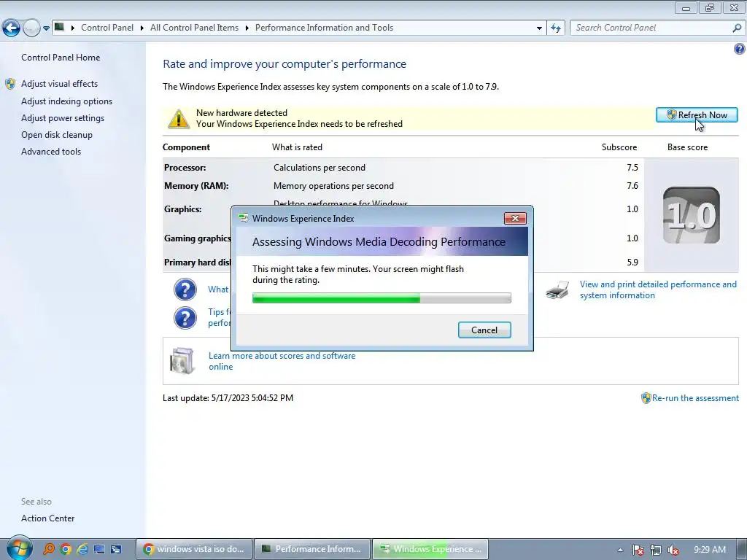Click the Processor subscore 7.5

pyautogui.click(x=632, y=168)
